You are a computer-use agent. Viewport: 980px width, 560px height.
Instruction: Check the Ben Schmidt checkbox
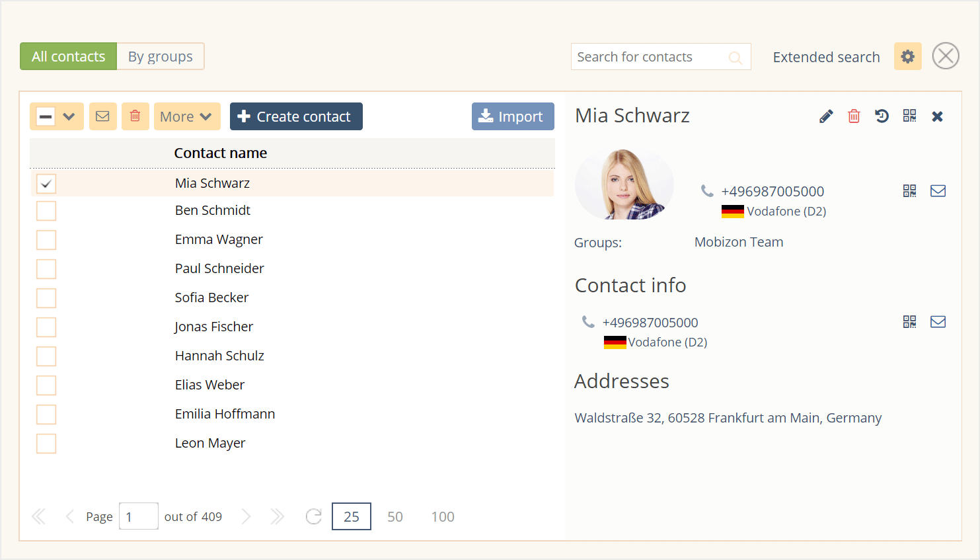(x=46, y=211)
